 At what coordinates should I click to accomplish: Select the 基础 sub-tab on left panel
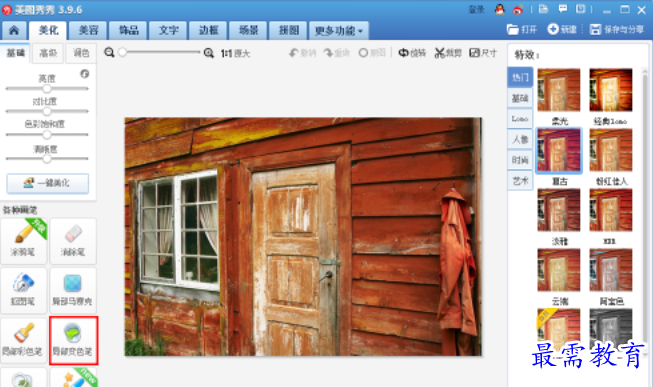coord(15,53)
